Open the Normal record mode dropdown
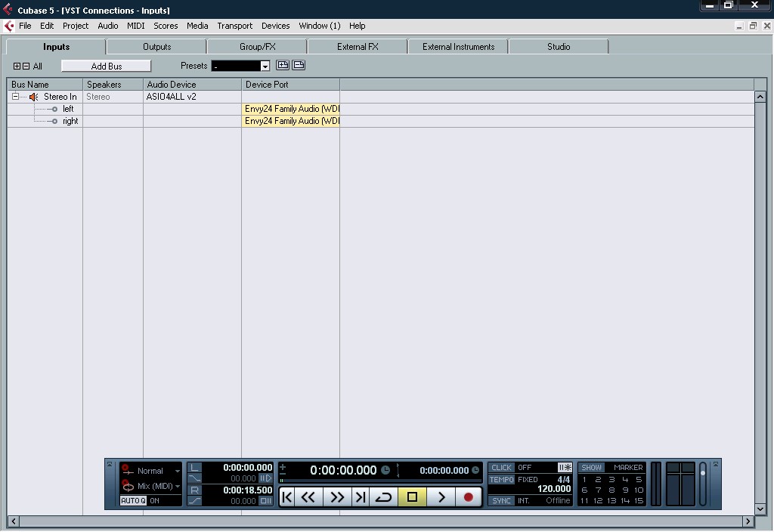The image size is (774, 532). coord(151,471)
